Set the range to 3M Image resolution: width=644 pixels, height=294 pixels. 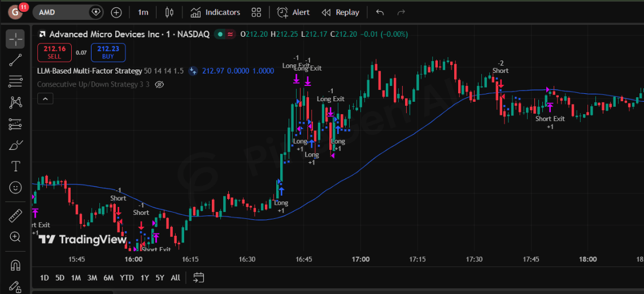click(x=92, y=278)
